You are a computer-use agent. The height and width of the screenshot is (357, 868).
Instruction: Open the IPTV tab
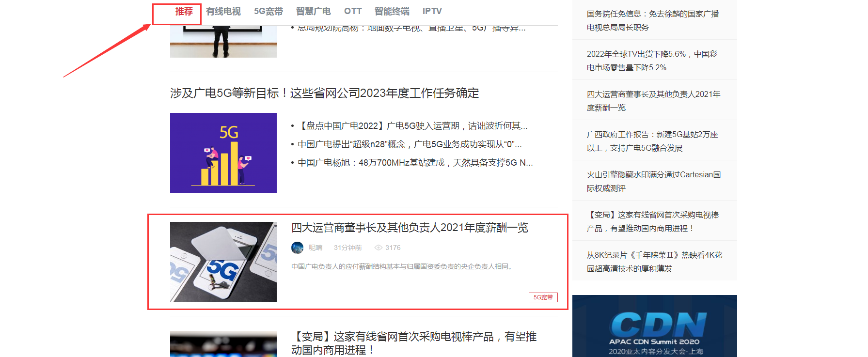coord(432,12)
